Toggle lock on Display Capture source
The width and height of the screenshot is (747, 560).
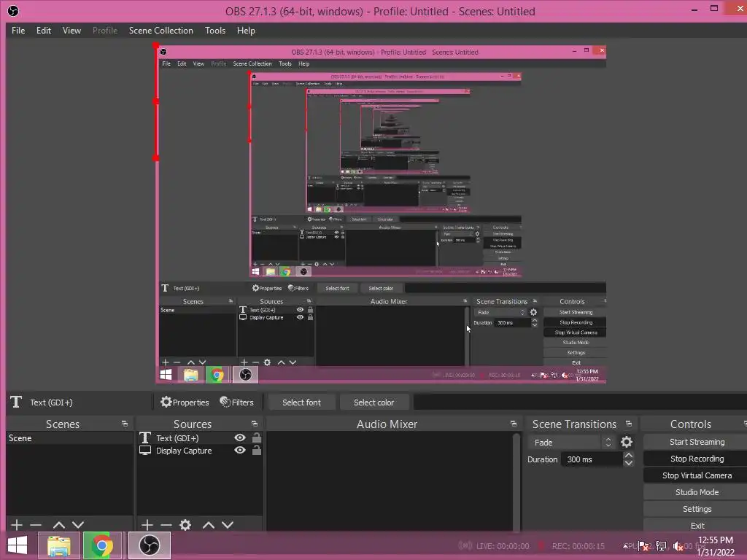coord(256,449)
